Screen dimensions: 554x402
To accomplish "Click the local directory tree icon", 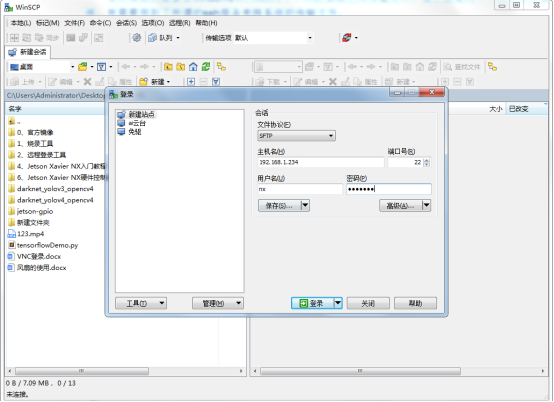I will [x=222, y=66].
